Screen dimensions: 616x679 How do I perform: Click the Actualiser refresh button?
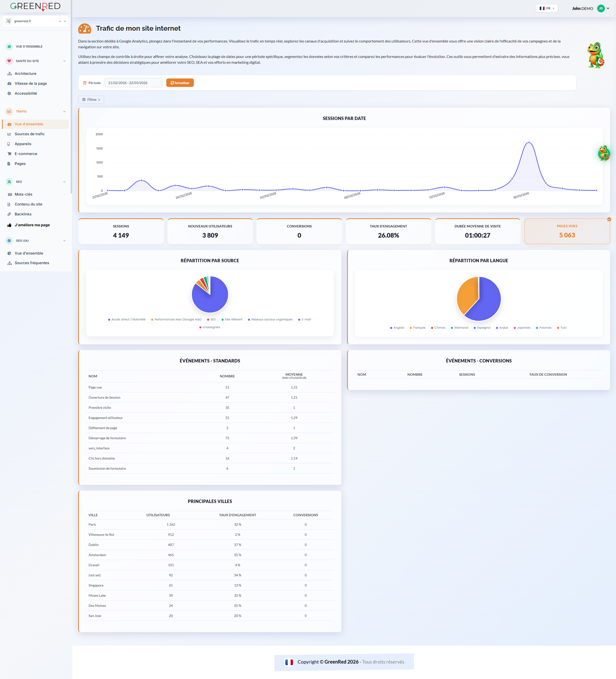pyautogui.click(x=180, y=83)
